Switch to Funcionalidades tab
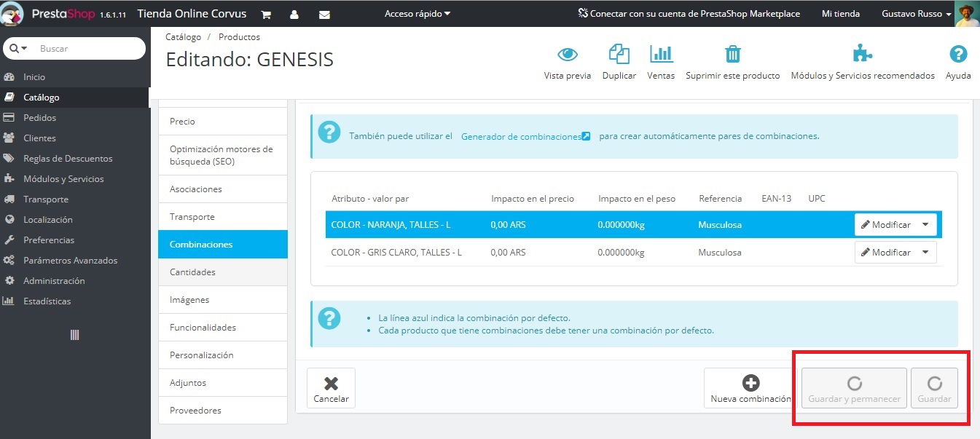This screenshot has width=980, height=439. (223, 328)
